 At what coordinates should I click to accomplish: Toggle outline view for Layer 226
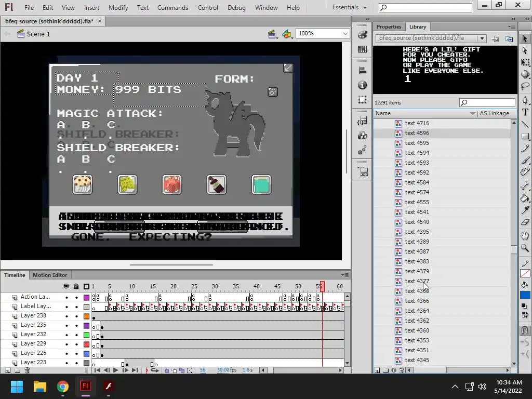[87, 354]
